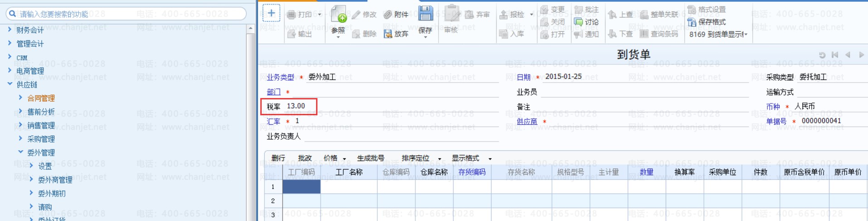Expand the 财务会计 tree node
868x221 pixels.
pyautogui.click(x=10, y=29)
